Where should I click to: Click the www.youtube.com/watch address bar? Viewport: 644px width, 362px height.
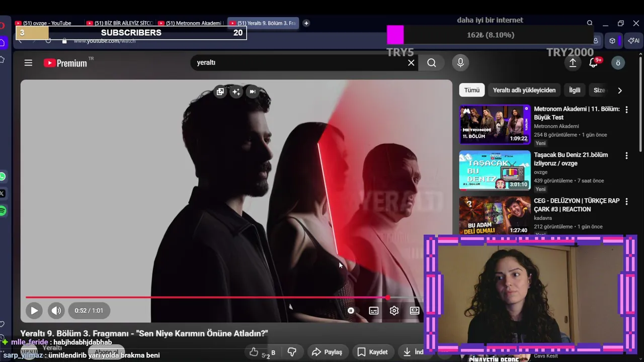[105, 41]
